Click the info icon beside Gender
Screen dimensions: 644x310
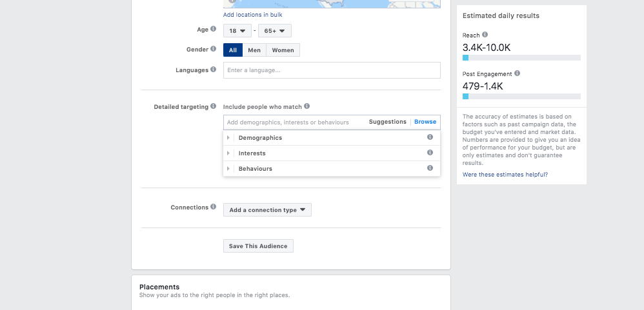(213, 49)
